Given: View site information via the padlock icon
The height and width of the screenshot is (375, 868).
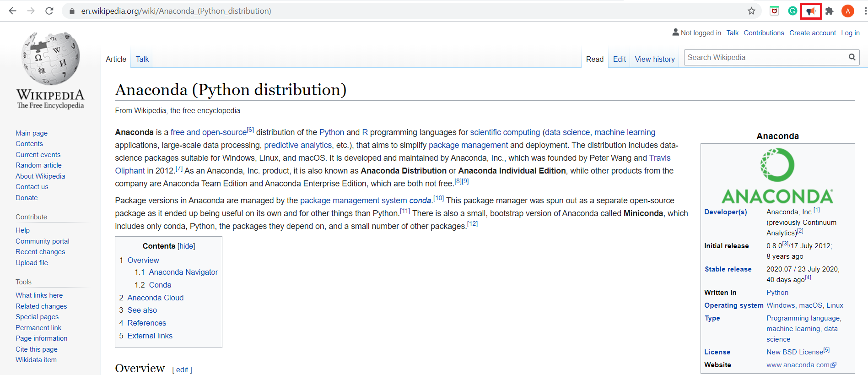Looking at the screenshot, I should [x=72, y=11].
